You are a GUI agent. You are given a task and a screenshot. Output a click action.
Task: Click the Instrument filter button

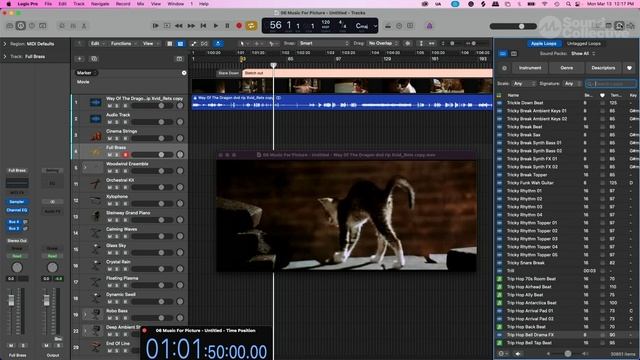click(530, 68)
